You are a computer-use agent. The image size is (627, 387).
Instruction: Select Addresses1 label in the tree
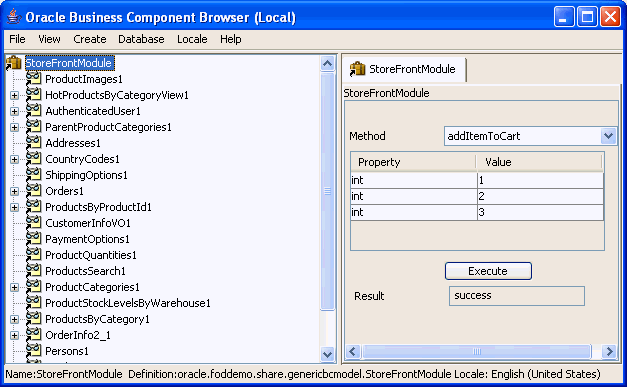(x=73, y=143)
